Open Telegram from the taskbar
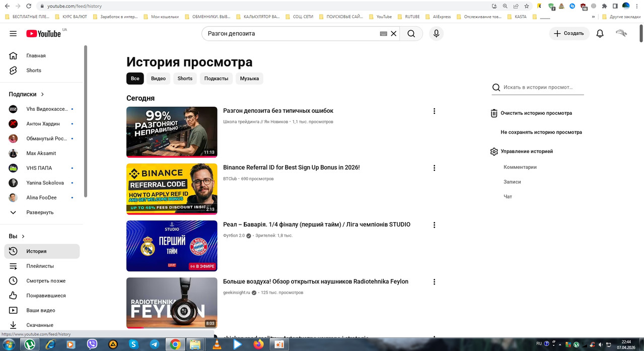The image size is (644, 351). click(x=155, y=344)
